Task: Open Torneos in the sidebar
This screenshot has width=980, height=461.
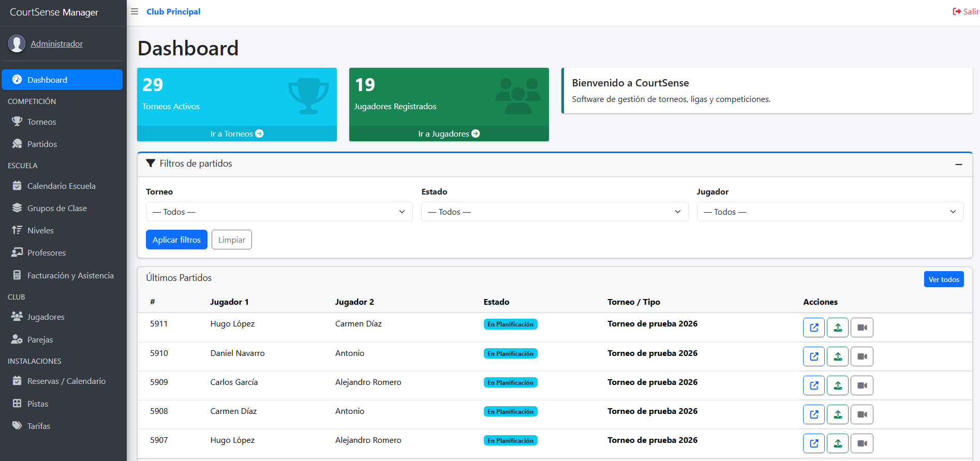Action: [x=62, y=122]
